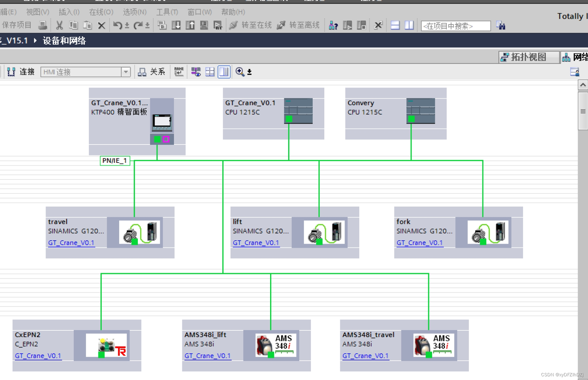Click the Accessible devices icon
Image resolution: width=588 pixels, height=380 pixels.
coord(333,25)
